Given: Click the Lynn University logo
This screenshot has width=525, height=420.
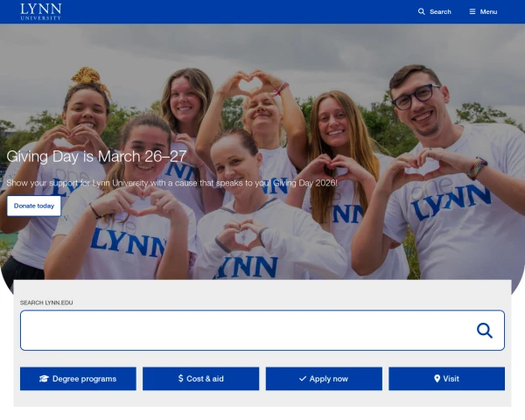Looking at the screenshot, I should (x=41, y=11).
